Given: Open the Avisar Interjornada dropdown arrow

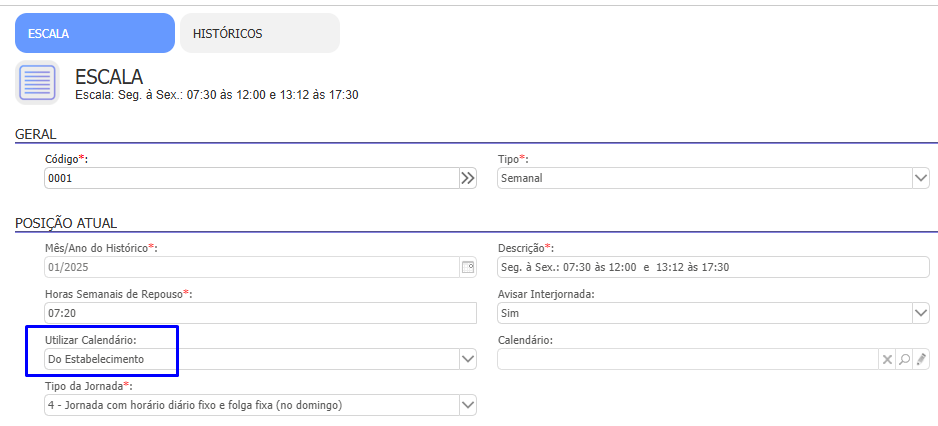Looking at the screenshot, I should point(920,313).
